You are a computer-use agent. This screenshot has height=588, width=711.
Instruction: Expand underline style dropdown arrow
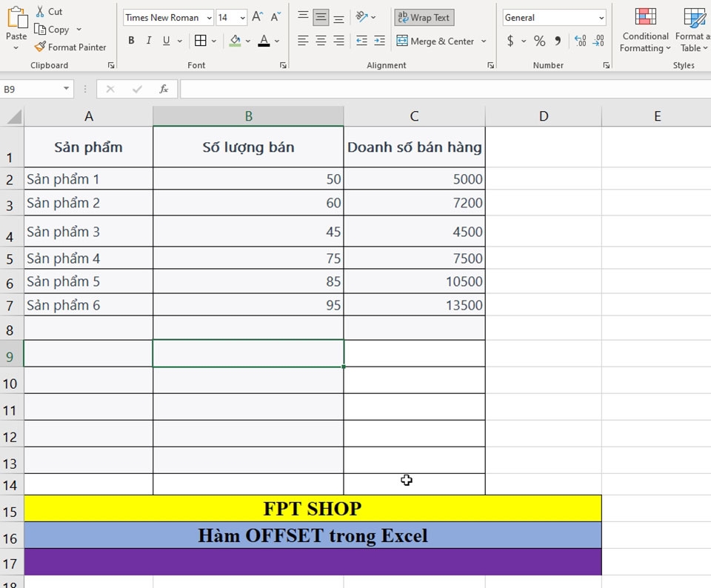pyautogui.click(x=180, y=41)
